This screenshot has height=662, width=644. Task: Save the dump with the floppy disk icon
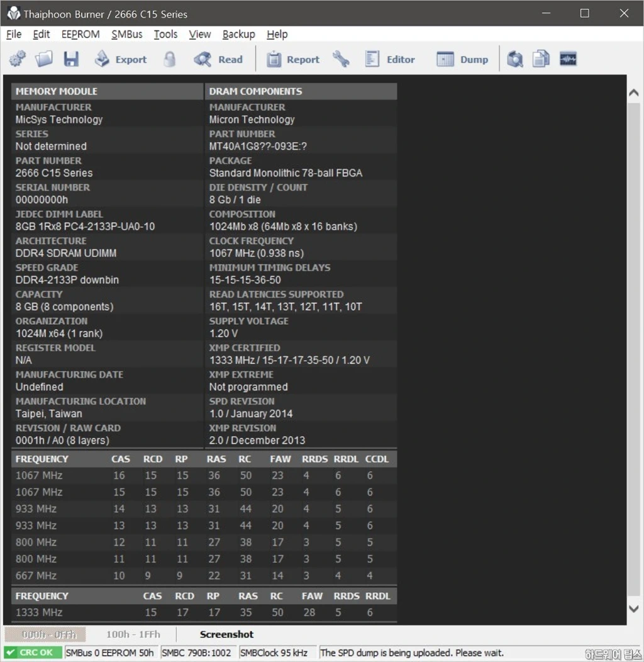[x=71, y=59]
